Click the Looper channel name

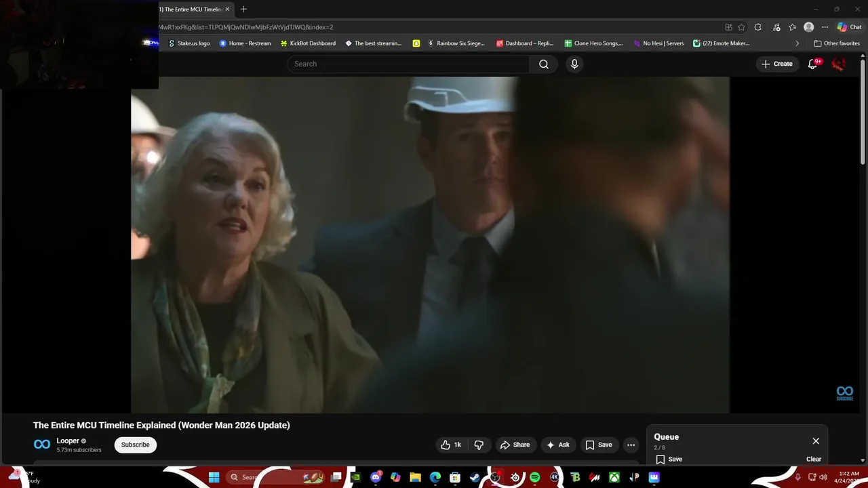pyautogui.click(x=68, y=441)
